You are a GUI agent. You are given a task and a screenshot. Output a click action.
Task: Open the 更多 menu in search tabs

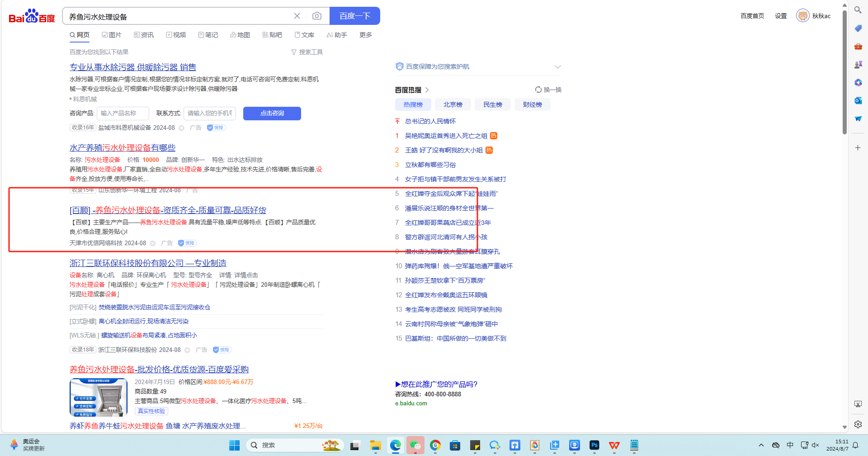(365, 35)
